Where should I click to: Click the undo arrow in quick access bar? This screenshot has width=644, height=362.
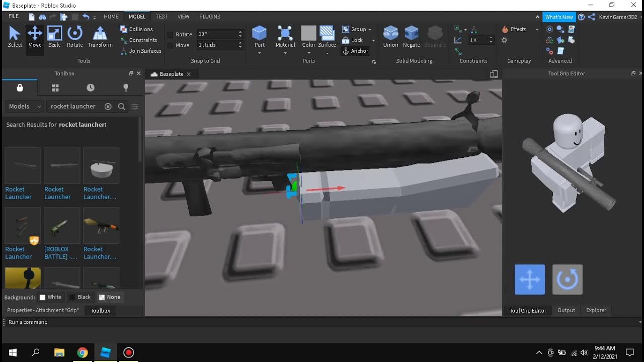tap(86, 17)
